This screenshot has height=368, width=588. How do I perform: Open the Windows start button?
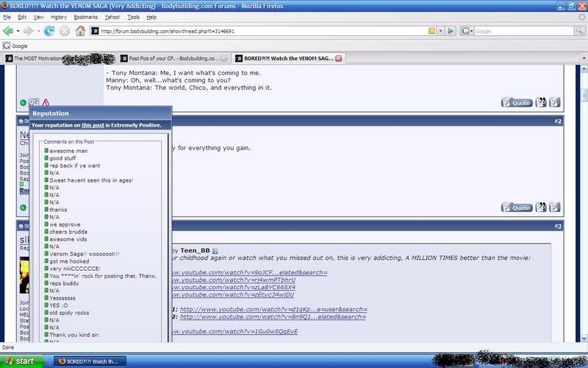[21, 361]
